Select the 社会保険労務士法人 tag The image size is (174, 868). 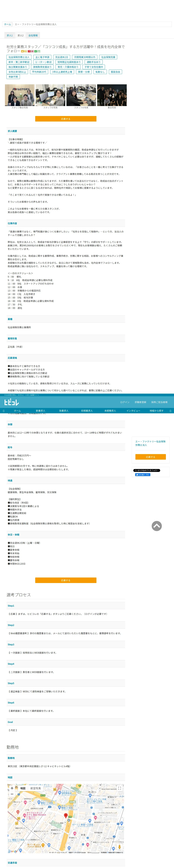(x=19, y=57)
